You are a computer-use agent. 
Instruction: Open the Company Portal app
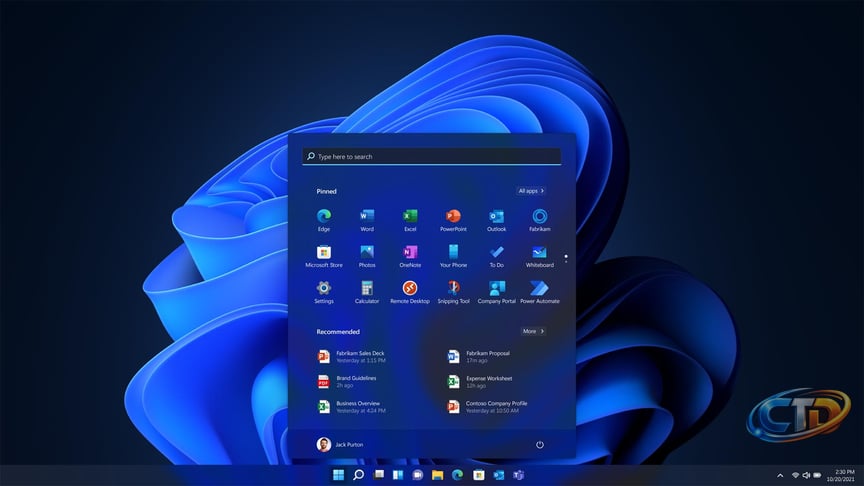coord(496,292)
